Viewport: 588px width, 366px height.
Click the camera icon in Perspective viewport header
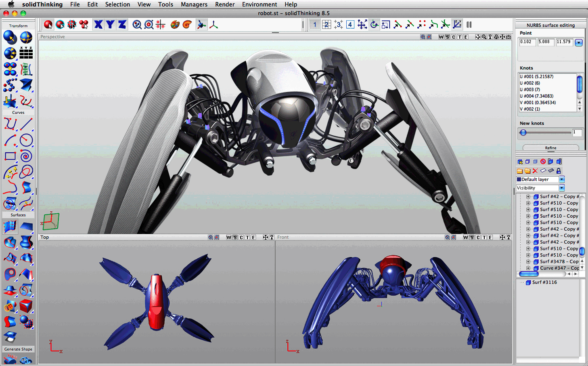[508, 37]
